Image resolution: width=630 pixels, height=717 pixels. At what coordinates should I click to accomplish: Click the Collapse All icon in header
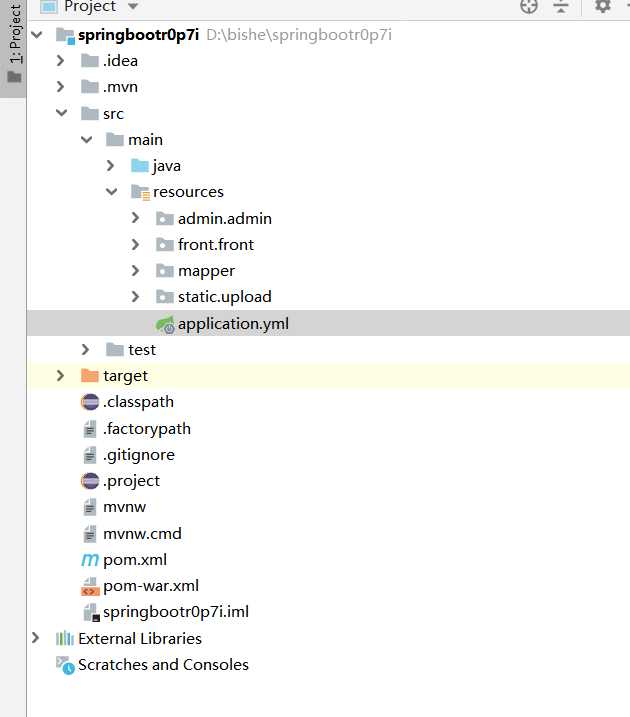pyautogui.click(x=561, y=6)
